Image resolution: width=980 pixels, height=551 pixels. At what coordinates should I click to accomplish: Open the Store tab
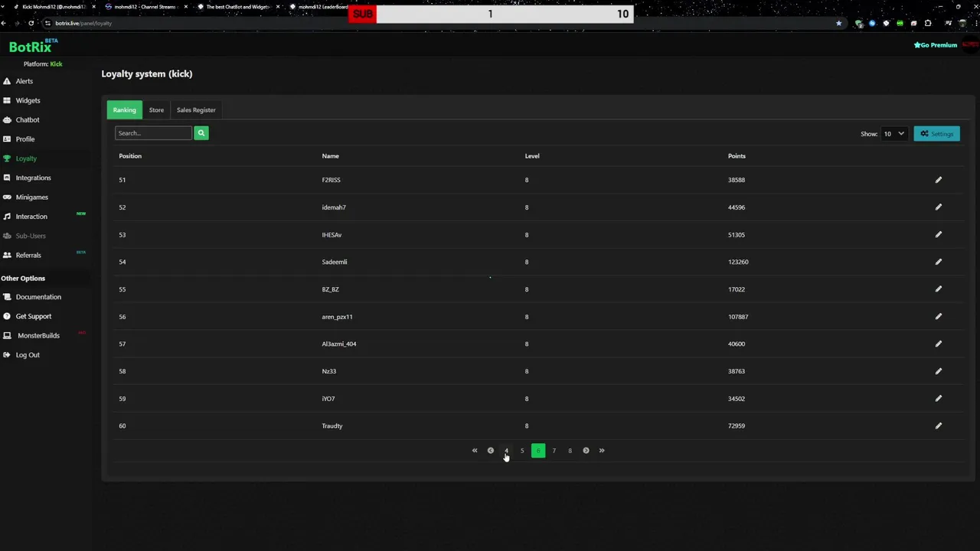tap(156, 110)
